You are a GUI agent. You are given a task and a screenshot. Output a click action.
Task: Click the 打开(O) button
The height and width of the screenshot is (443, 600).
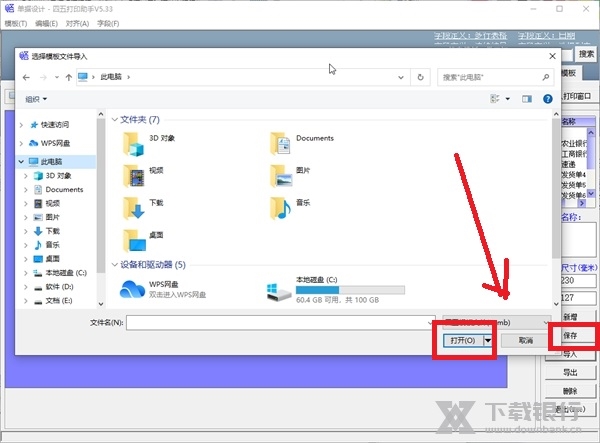[463, 340]
